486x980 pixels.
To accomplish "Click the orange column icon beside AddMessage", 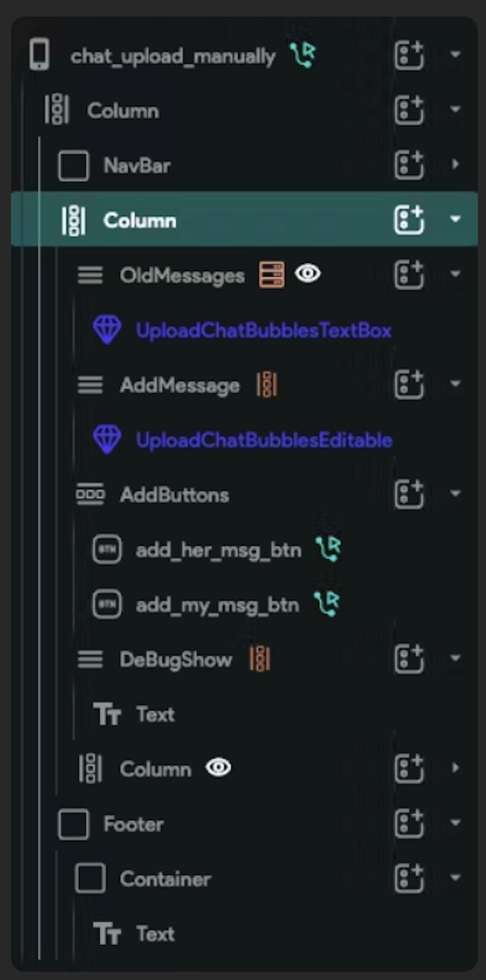I will [267, 385].
